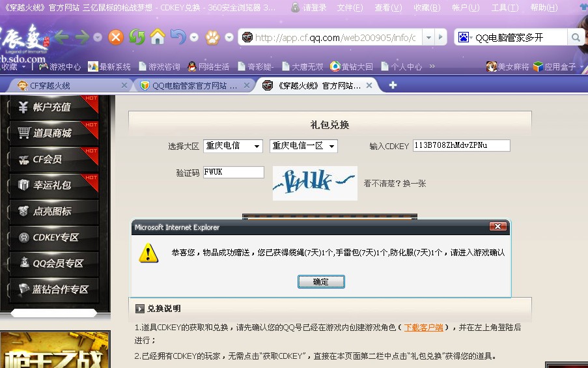Click 确定 in the dialog
Screen dimensions: 588x368
tap(321, 282)
